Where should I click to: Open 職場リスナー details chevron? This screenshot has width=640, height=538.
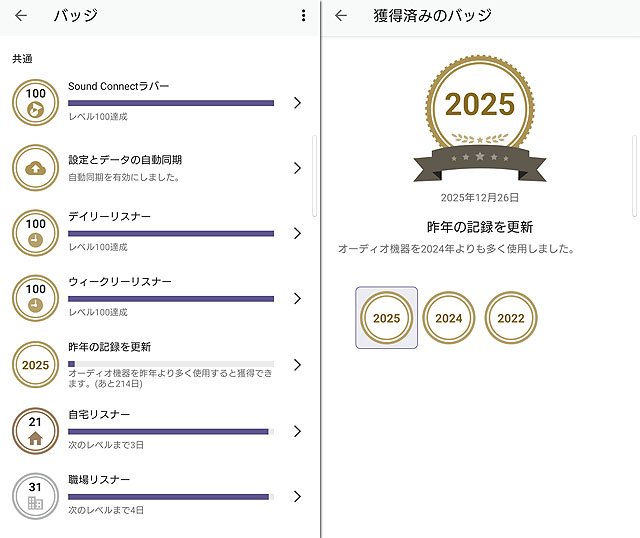[297, 496]
